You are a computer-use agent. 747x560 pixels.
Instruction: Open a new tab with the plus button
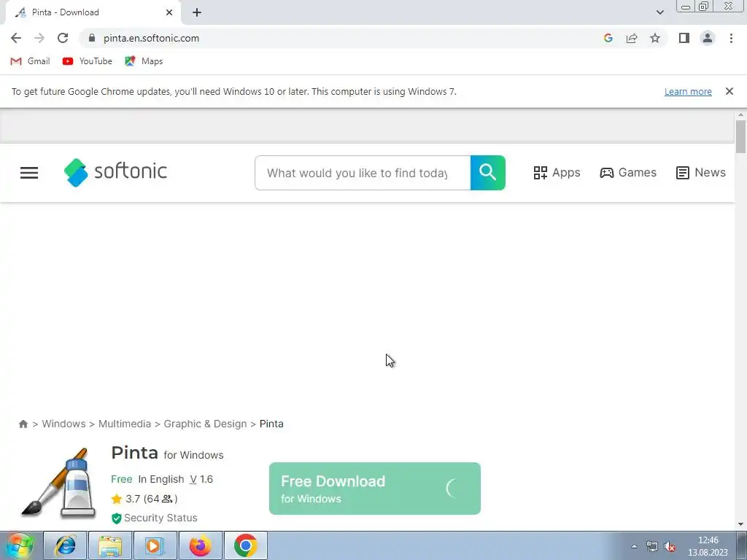click(197, 12)
